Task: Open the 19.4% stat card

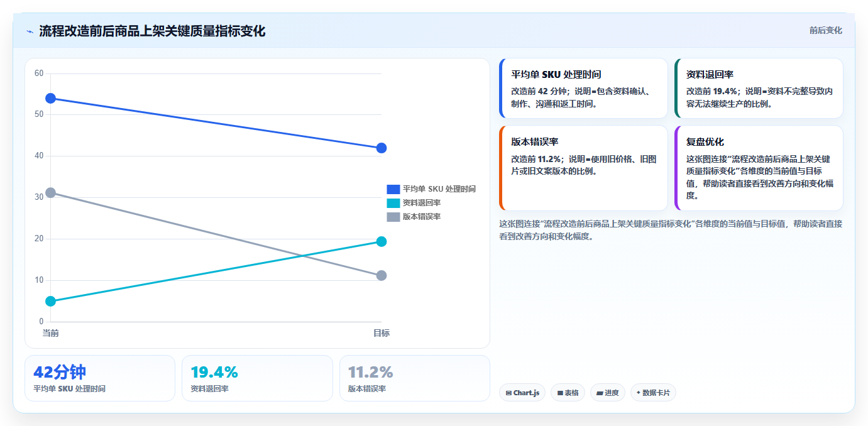Action: pyautogui.click(x=257, y=378)
